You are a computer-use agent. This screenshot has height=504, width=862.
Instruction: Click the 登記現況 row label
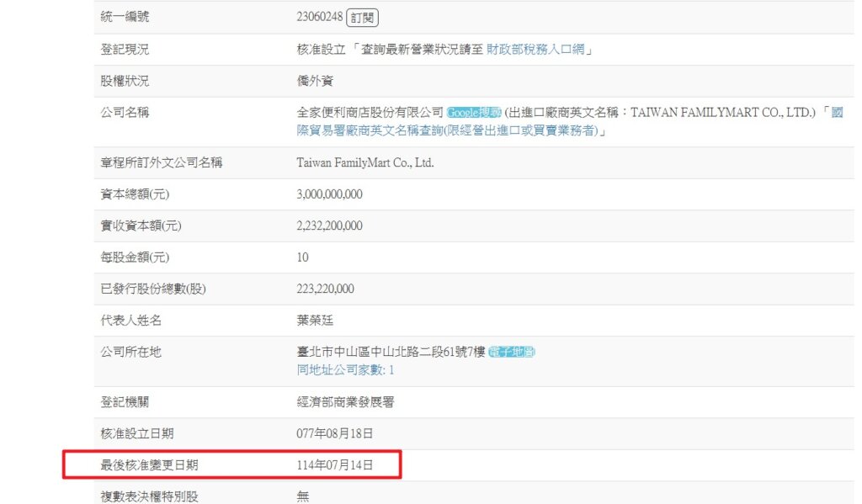coord(125,50)
